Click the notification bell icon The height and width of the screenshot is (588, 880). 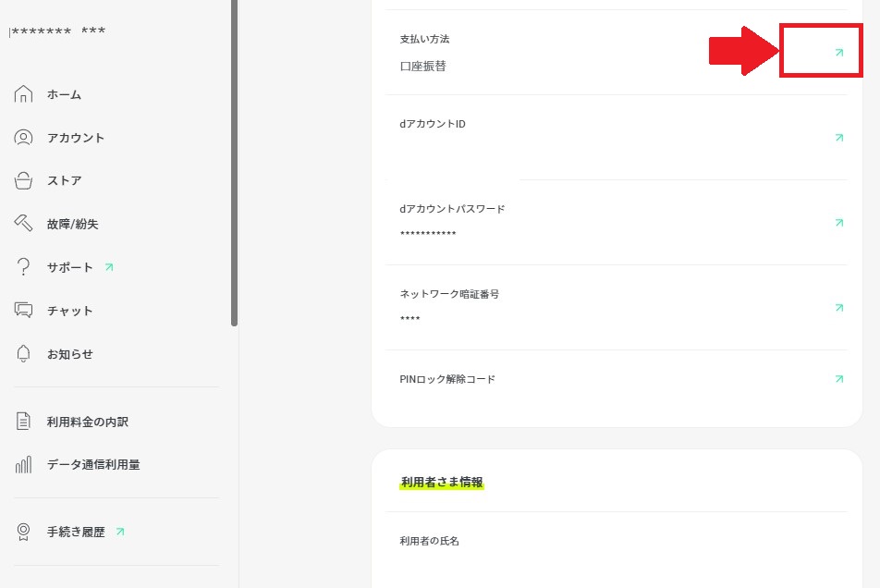(x=24, y=354)
